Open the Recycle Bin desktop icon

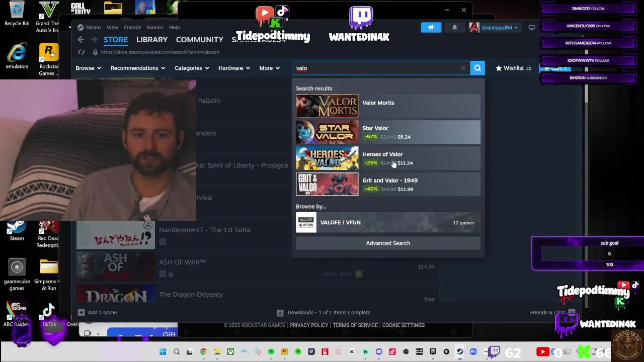point(17,14)
